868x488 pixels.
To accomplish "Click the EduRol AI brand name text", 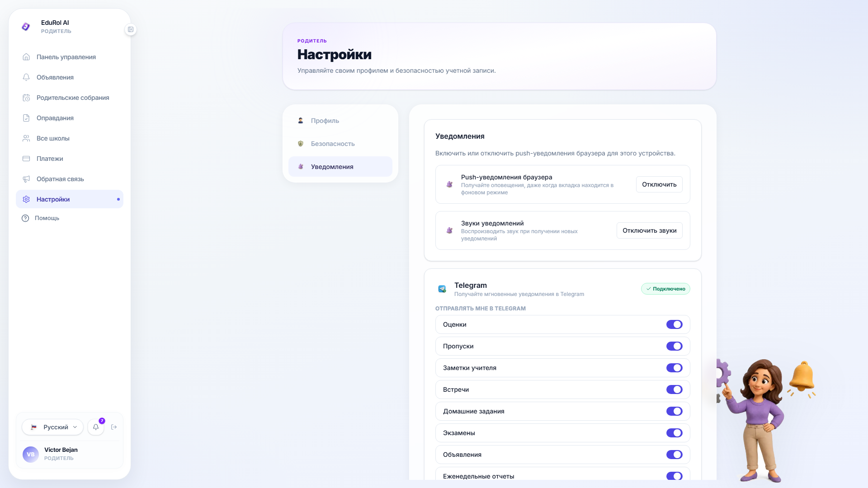I will tap(55, 23).
